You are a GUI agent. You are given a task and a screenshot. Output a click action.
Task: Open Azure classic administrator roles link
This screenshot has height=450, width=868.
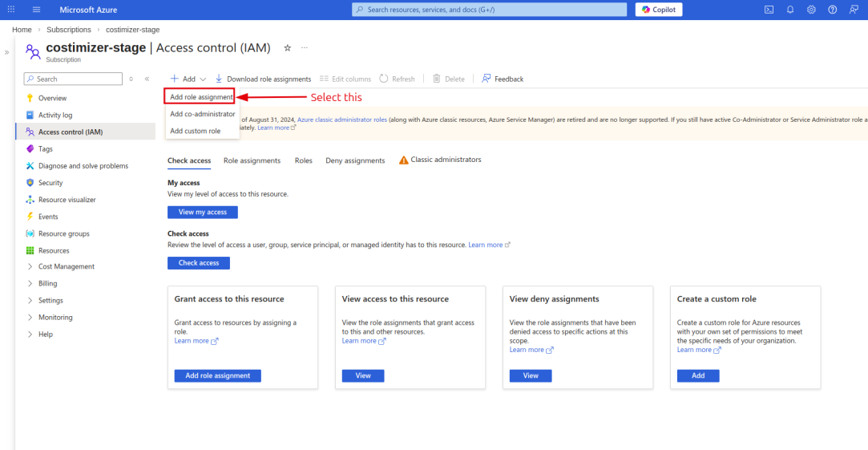point(342,120)
